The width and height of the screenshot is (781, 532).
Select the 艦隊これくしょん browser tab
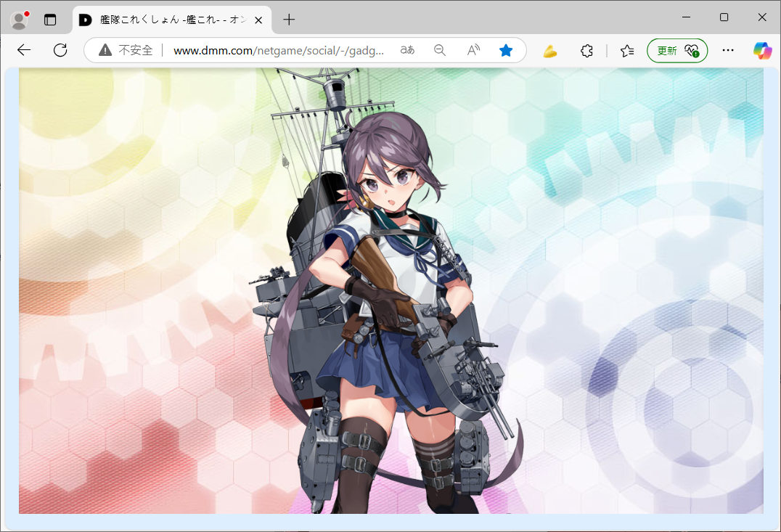click(x=172, y=20)
